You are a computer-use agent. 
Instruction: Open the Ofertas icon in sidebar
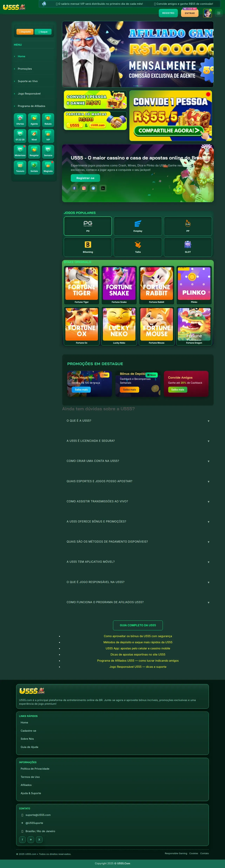click(20, 120)
